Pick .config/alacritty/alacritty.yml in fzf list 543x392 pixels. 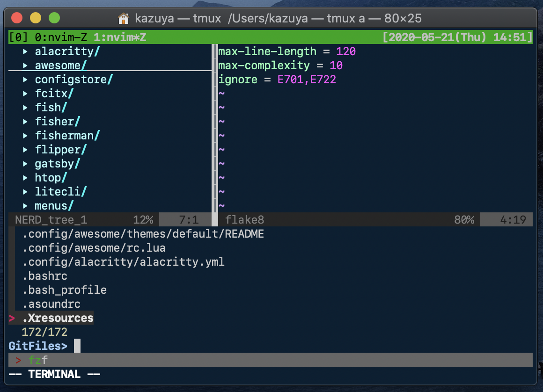tap(123, 262)
